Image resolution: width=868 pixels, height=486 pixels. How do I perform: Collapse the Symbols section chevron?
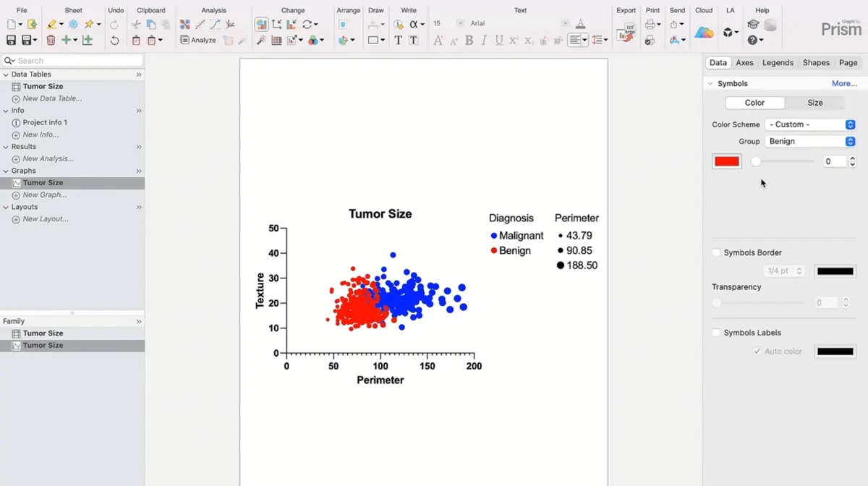710,84
